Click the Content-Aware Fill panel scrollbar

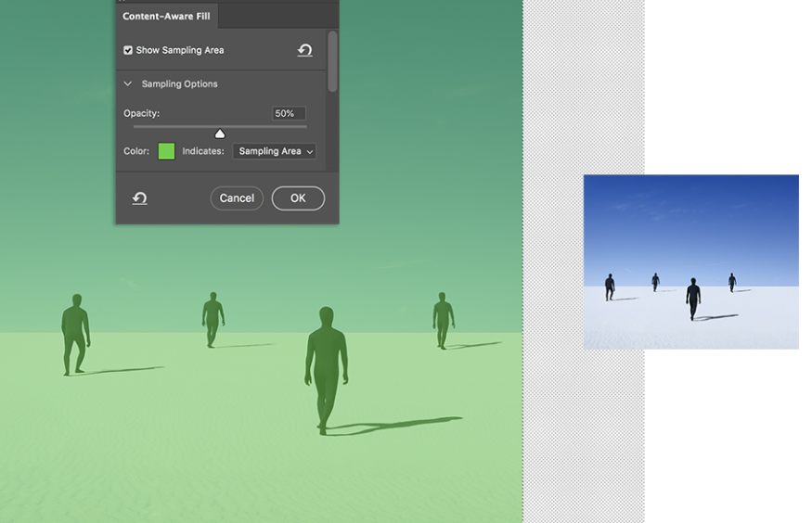(x=332, y=61)
